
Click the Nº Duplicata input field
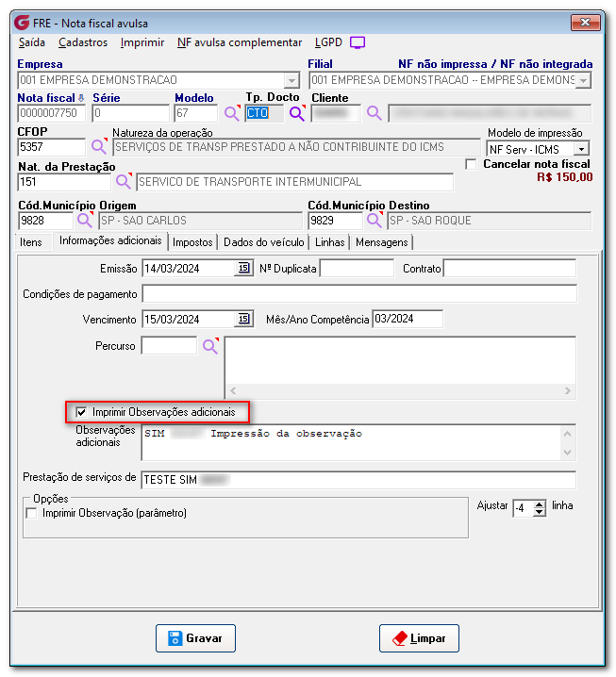pos(357,268)
